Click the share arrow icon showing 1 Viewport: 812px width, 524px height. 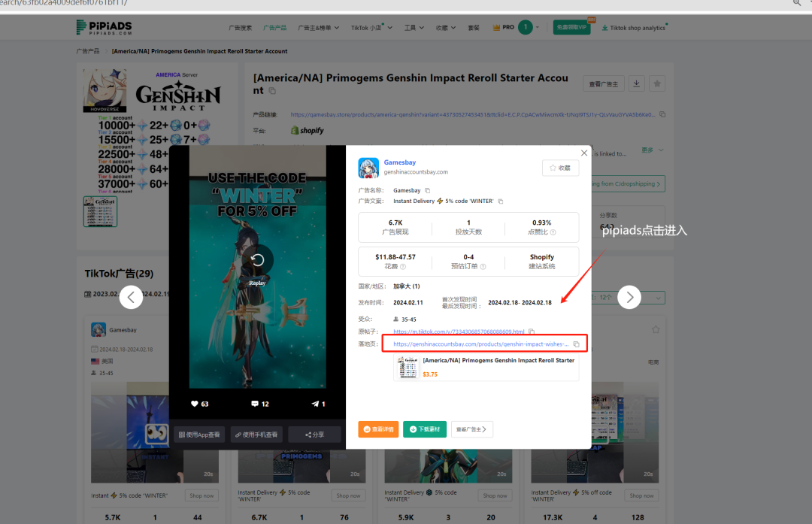[315, 404]
